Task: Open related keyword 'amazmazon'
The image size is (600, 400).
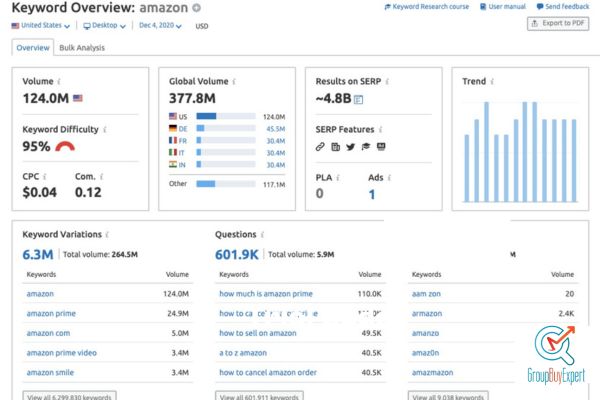Action: pos(432,372)
